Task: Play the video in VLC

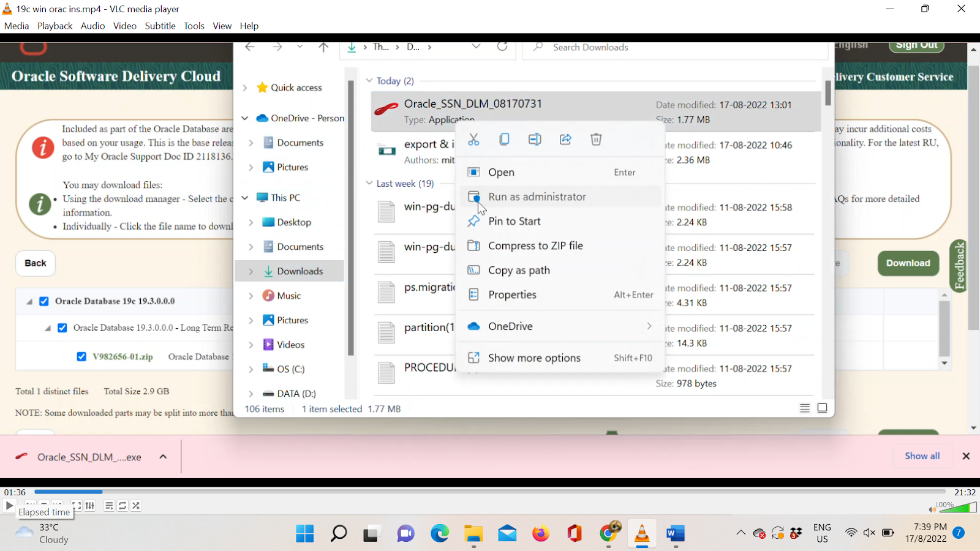Action: pyautogui.click(x=9, y=506)
